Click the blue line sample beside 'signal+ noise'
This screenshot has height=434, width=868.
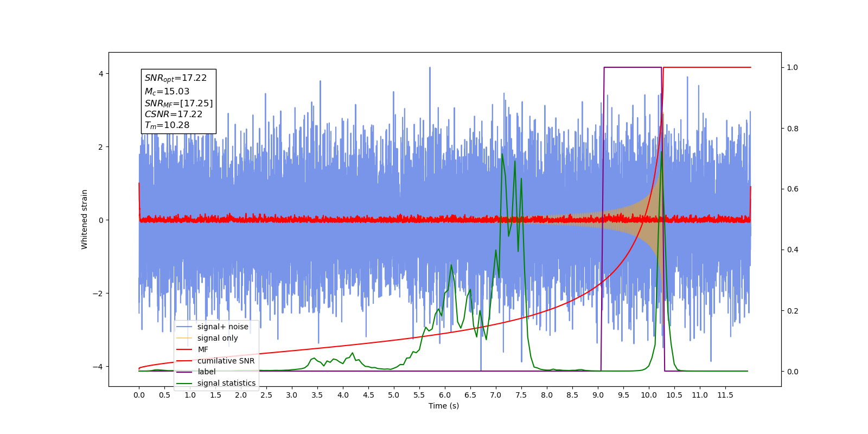[184, 327]
